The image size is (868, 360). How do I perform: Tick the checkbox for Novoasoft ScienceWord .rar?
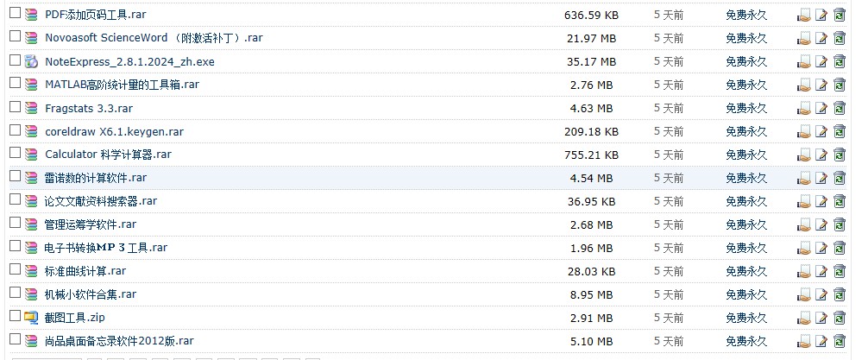coord(15,37)
